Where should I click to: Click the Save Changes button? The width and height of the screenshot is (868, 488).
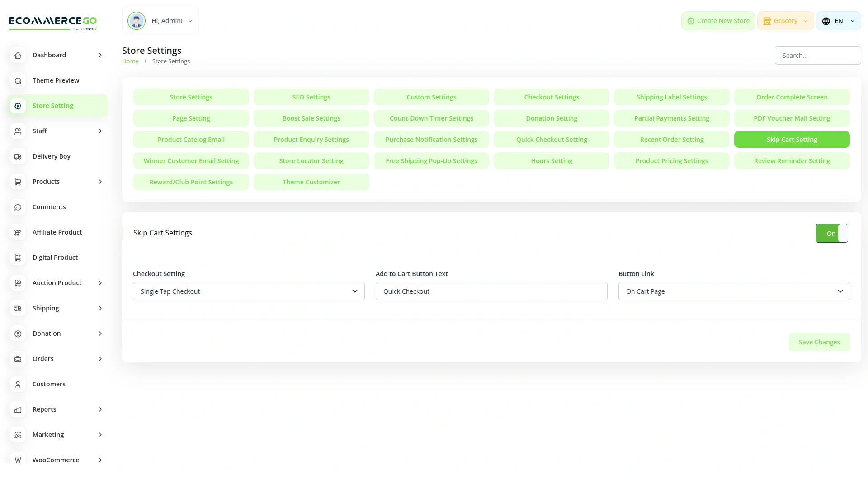[x=819, y=342]
